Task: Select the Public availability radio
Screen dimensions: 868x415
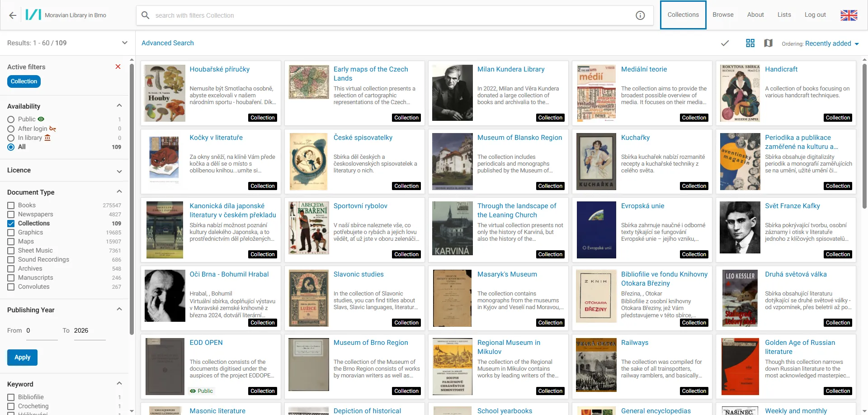Action: (11, 119)
